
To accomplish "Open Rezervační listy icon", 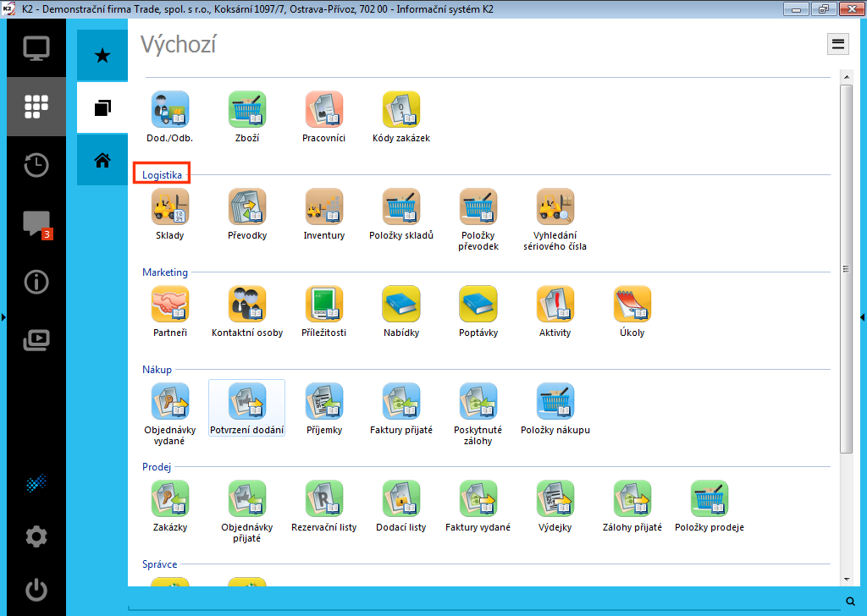I will click(x=324, y=498).
